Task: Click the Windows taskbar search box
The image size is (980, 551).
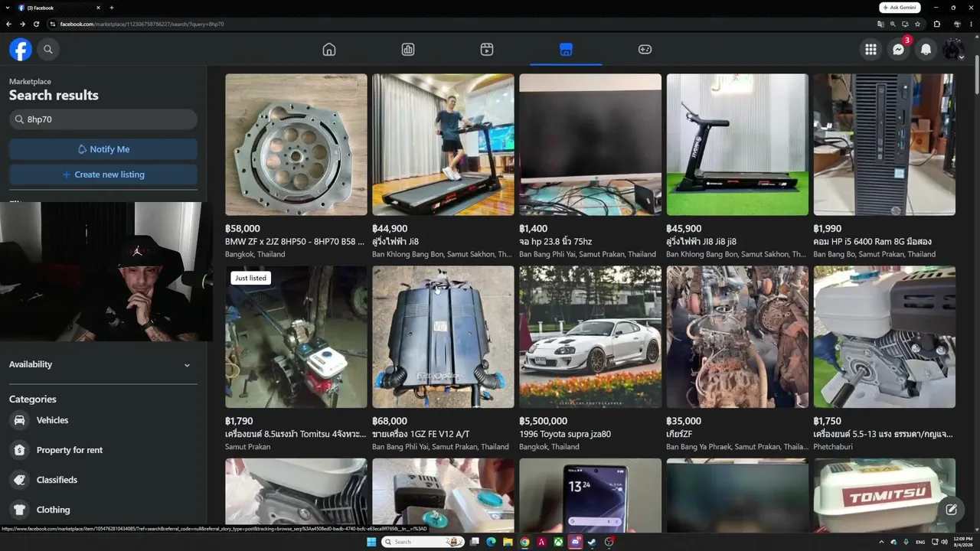Action: 423,542
